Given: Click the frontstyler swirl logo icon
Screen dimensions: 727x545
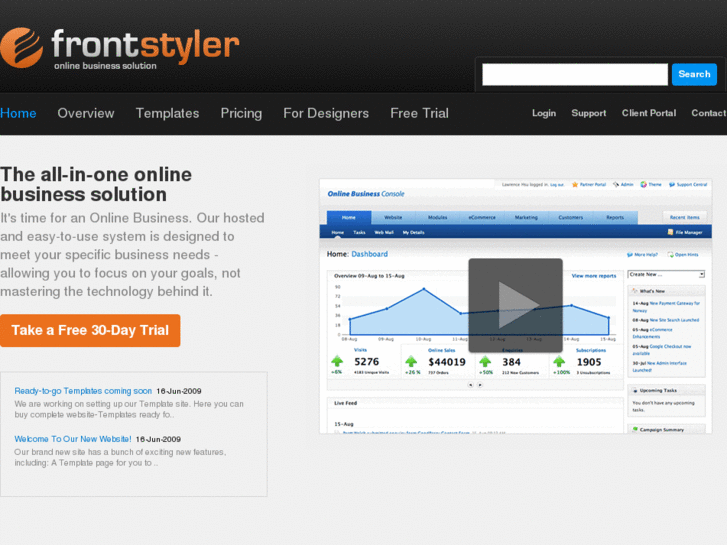Looking at the screenshot, I should [x=21, y=48].
